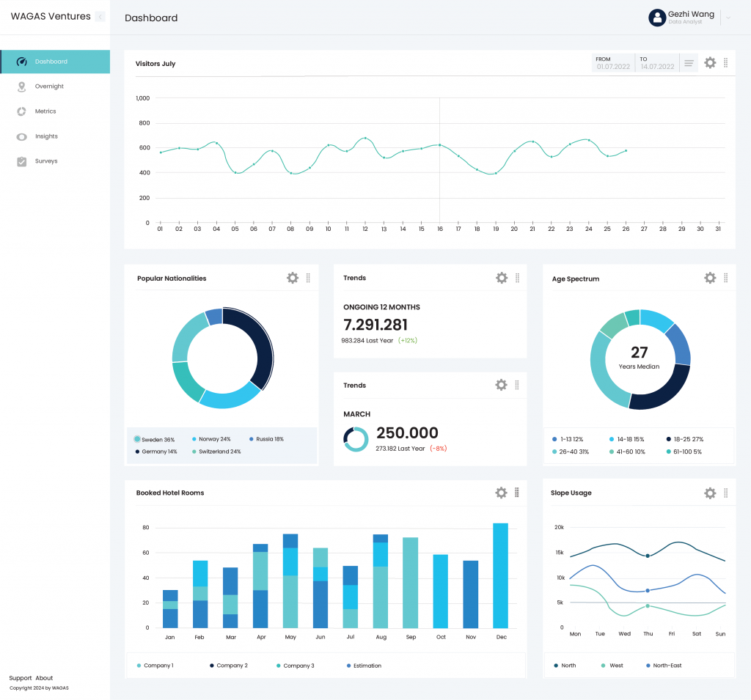Click the list filter icon beside date range
The height and width of the screenshot is (700, 751).
689,63
